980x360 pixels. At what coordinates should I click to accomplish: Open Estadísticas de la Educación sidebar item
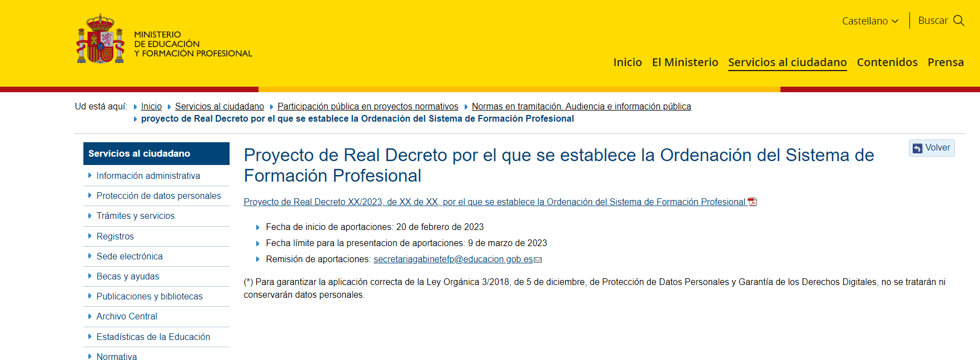point(153,337)
